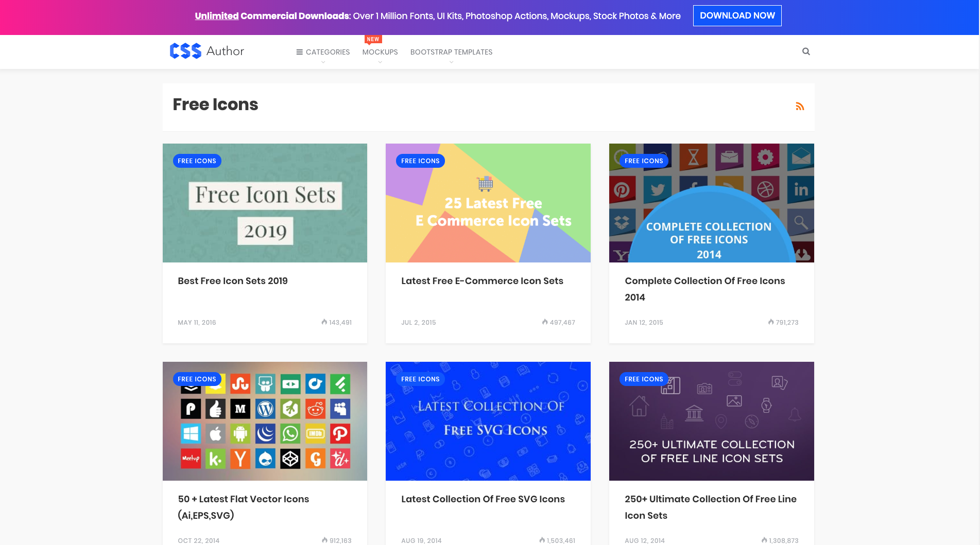
Task: Click the flame icon showing 791,273 views
Action: (770, 323)
